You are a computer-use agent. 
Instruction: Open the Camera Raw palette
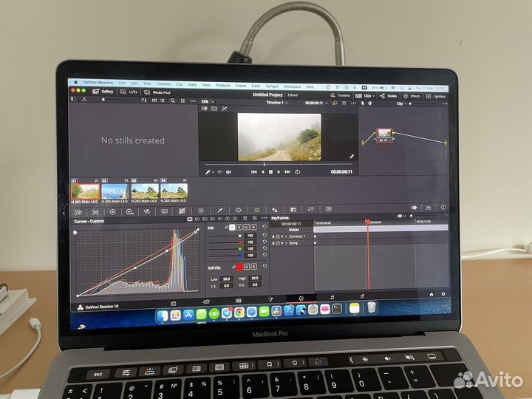pos(78,212)
